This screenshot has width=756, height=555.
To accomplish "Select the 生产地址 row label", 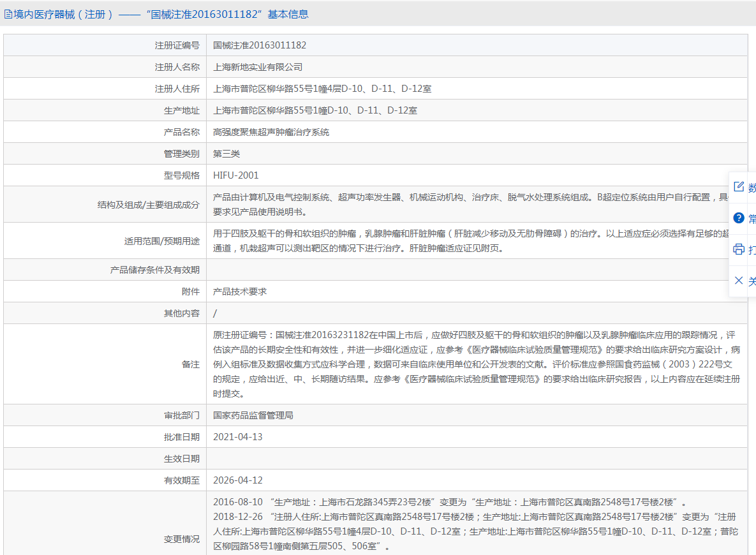I will click(182, 110).
